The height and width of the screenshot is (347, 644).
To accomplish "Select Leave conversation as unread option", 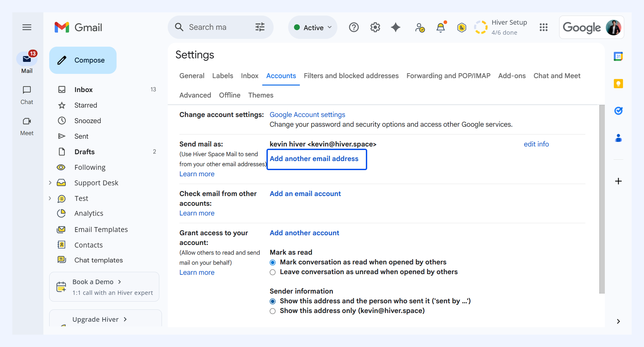I will [x=273, y=272].
